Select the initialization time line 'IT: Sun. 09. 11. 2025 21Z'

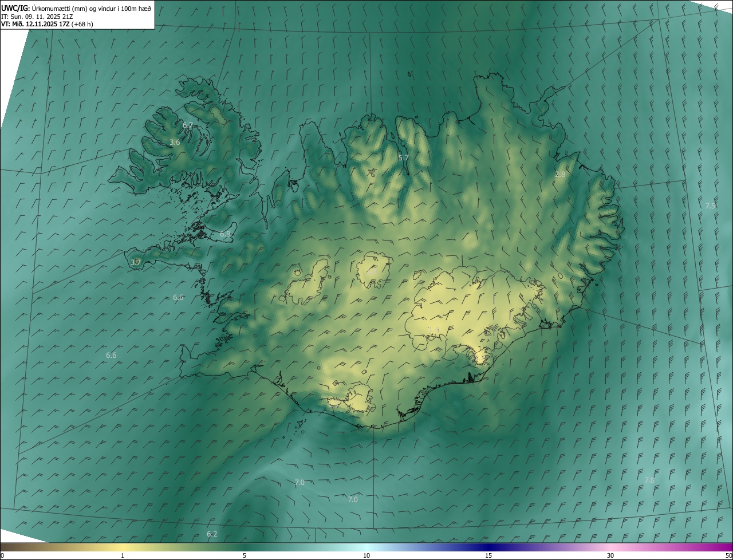37,16
